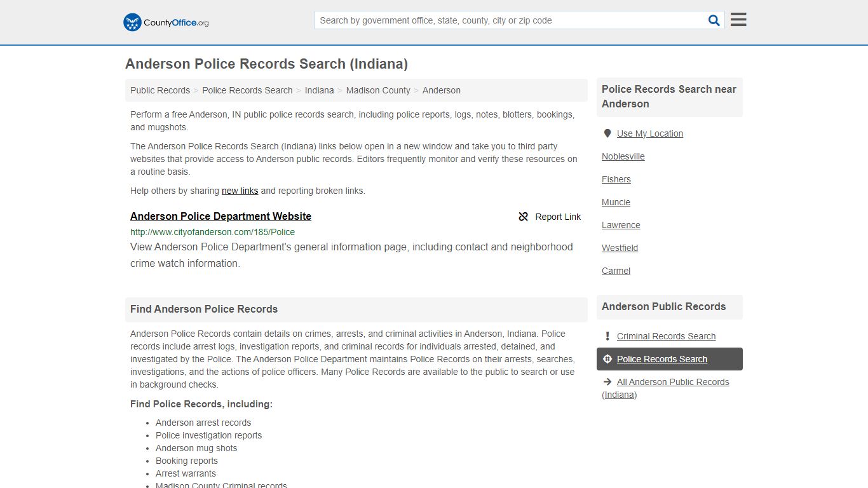Open the Criminal Records Search link
Image resolution: width=868 pixels, height=488 pixels.
666,336
